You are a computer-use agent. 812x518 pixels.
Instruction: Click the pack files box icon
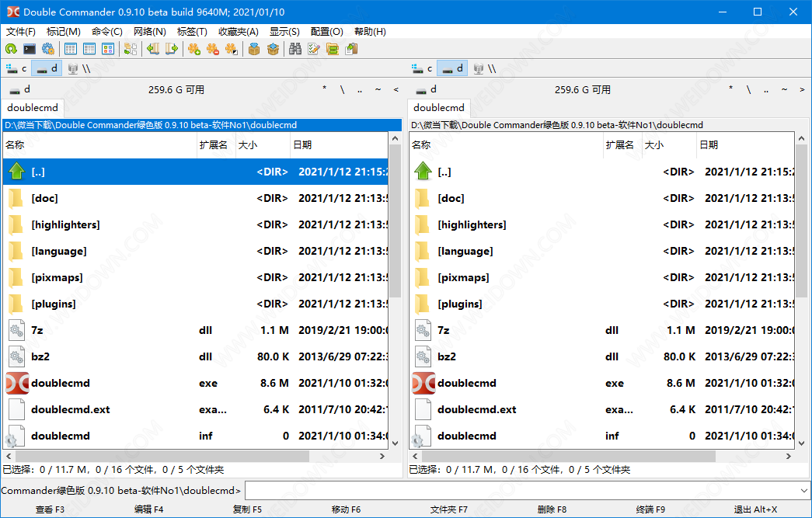click(254, 49)
